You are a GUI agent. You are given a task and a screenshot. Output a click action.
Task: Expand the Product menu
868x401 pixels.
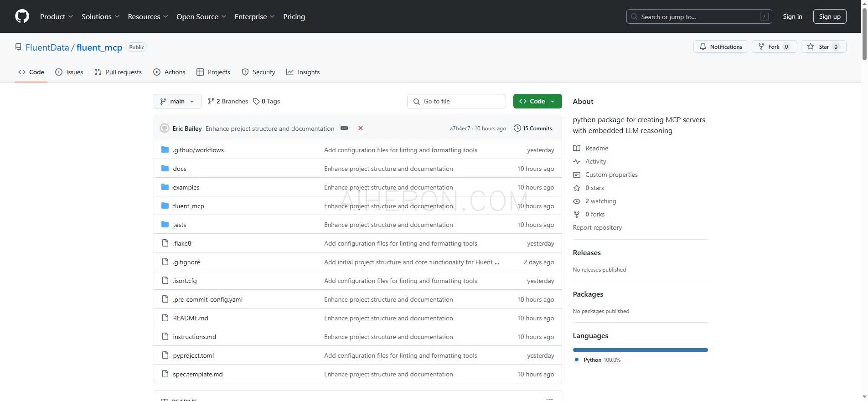pos(57,16)
